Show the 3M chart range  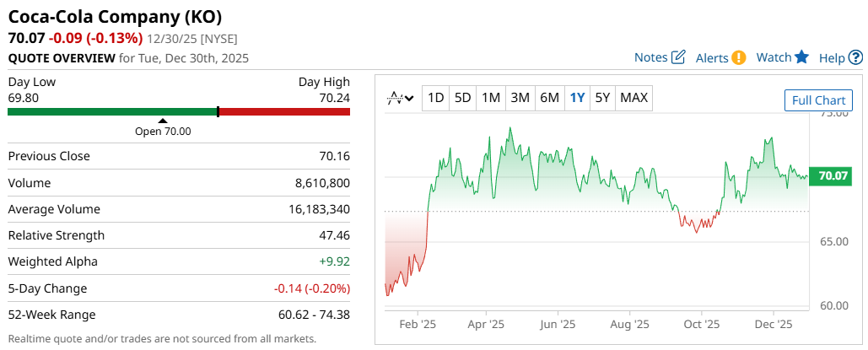click(x=520, y=98)
